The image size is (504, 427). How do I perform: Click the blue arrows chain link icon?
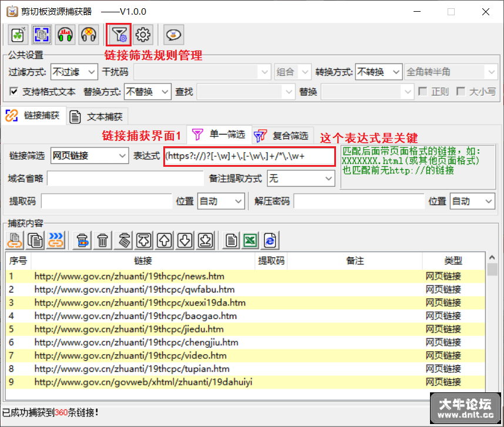(x=56, y=240)
